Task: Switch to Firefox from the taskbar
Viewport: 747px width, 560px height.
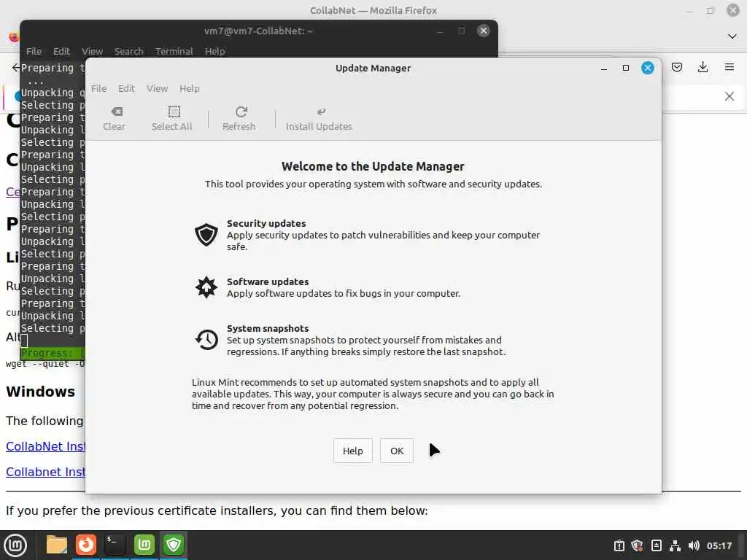Action: [86, 545]
